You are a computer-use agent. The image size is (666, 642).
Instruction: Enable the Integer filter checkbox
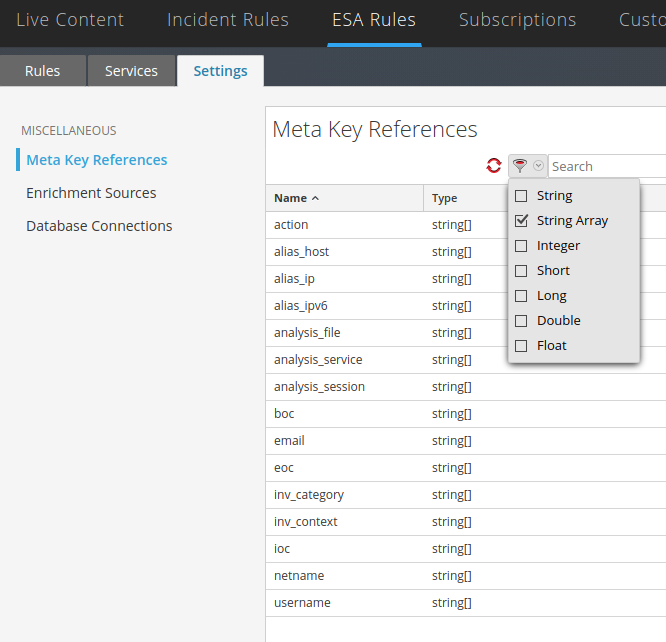tap(521, 246)
